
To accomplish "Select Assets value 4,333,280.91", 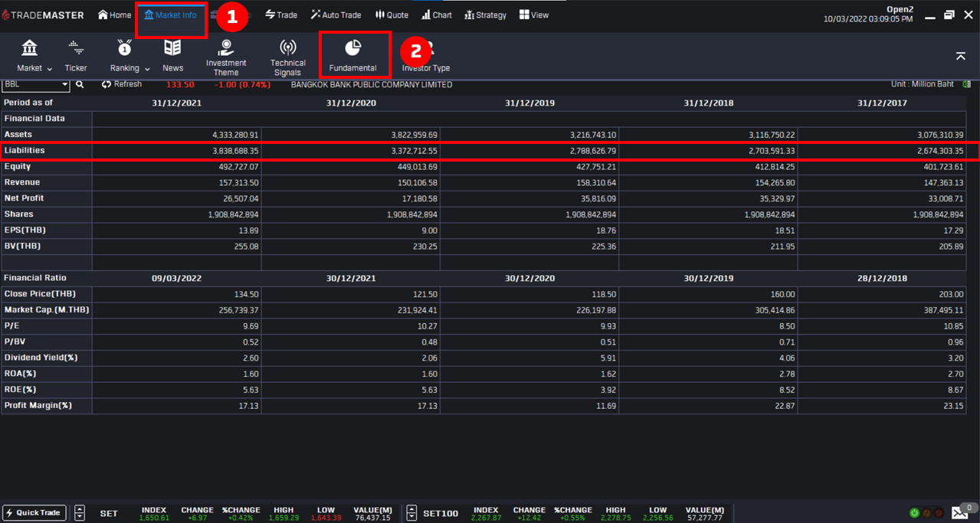I will [x=235, y=135].
